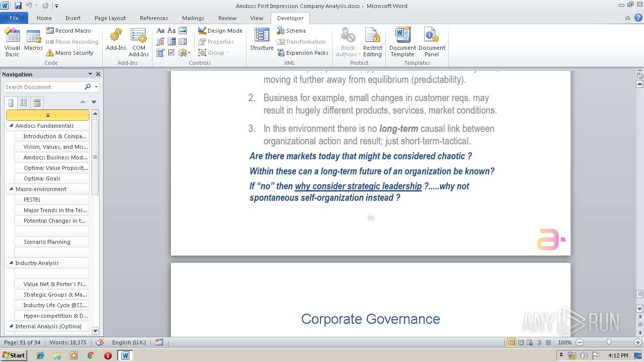644x362 pixels.
Task: Switch to Web Layout view
Action: point(529,342)
